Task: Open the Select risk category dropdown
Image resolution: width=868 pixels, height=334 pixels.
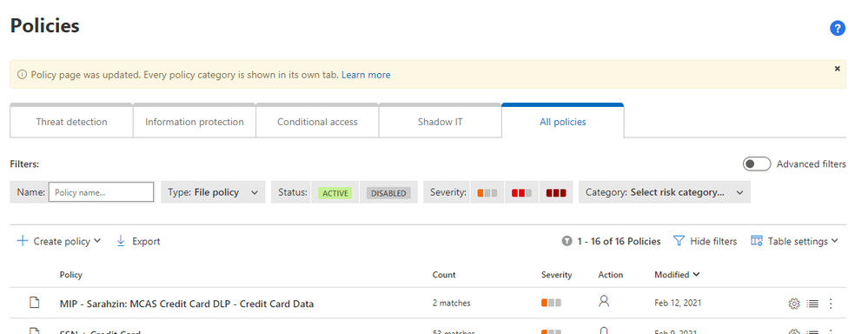Action: 665,192
